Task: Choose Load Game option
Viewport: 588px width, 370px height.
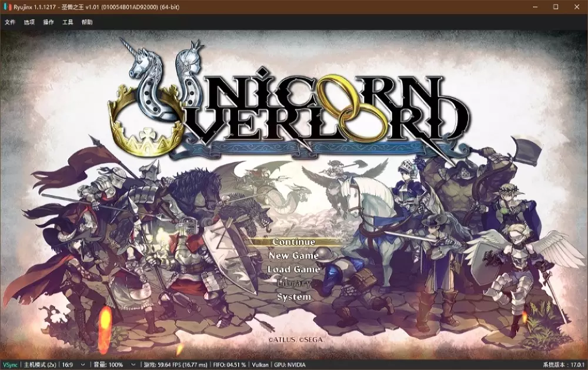Action: (x=293, y=269)
